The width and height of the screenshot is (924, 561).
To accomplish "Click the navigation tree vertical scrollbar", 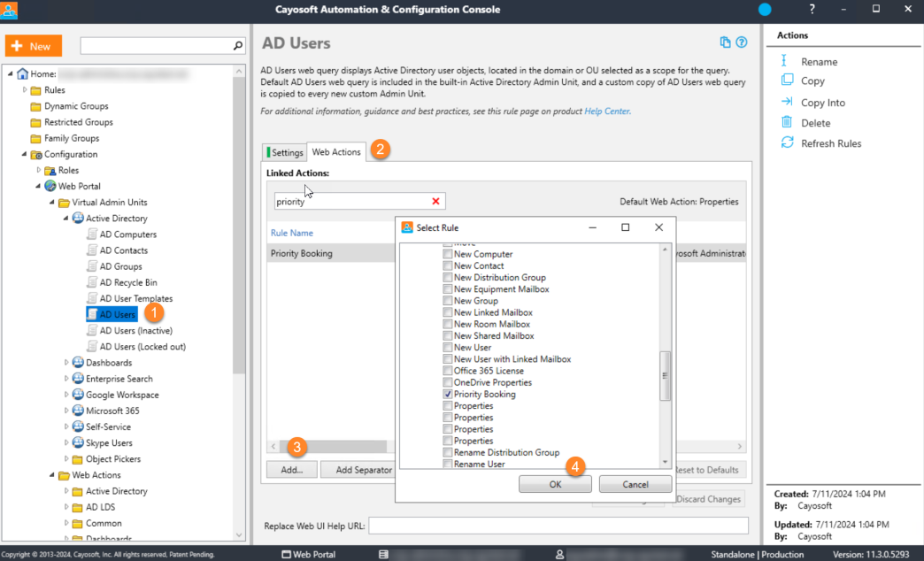I will pyautogui.click(x=239, y=227).
